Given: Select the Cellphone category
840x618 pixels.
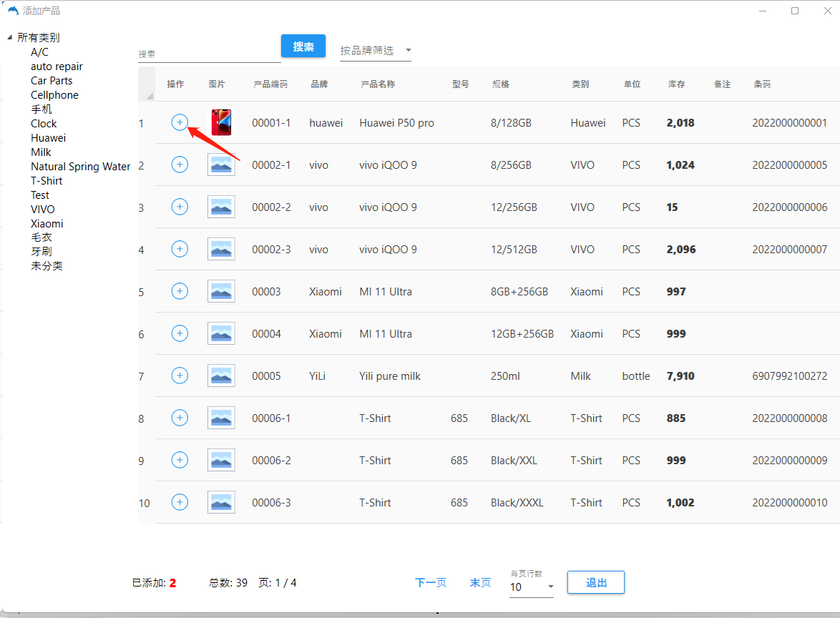Looking at the screenshot, I should (54, 95).
